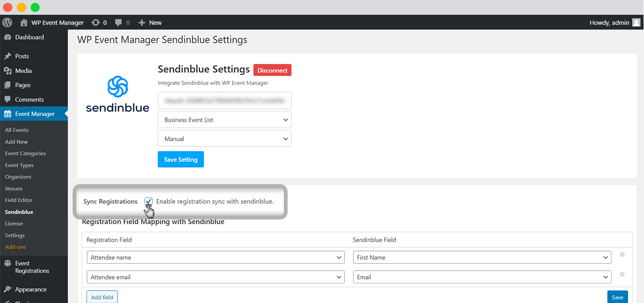Open the comments bubble icon in admin bar
This screenshot has height=303, width=644.
click(119, 22)
